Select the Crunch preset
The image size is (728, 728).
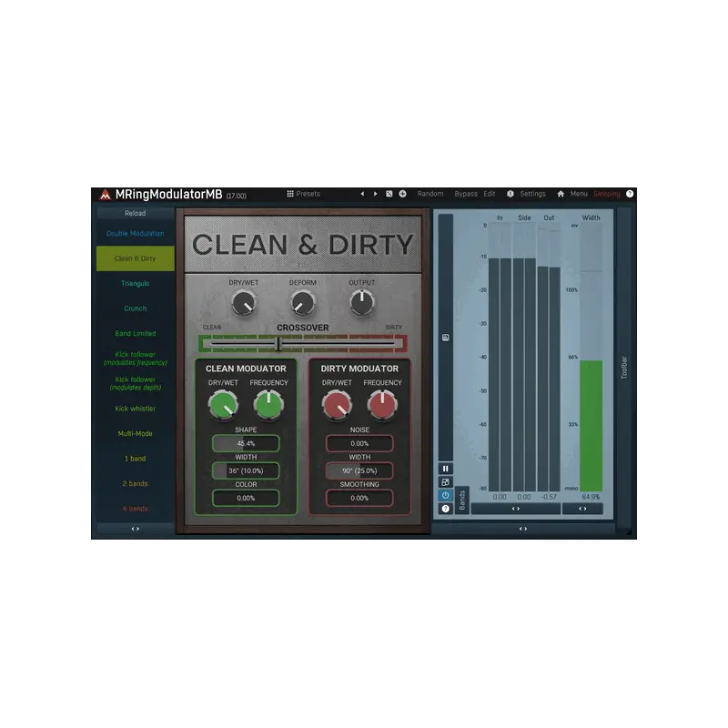pyautogui.click(x=135, y=308)
